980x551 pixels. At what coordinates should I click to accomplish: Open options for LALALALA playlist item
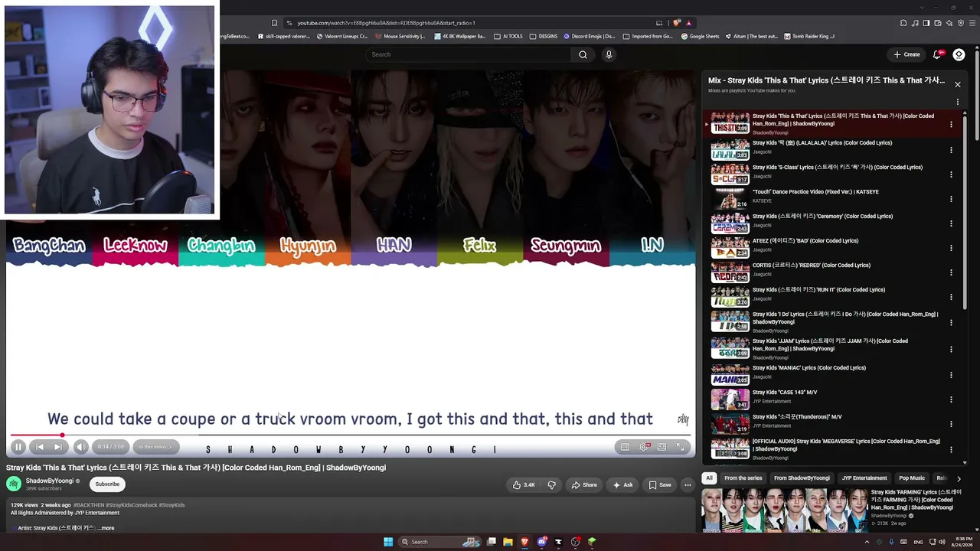(x=951, y=150)
